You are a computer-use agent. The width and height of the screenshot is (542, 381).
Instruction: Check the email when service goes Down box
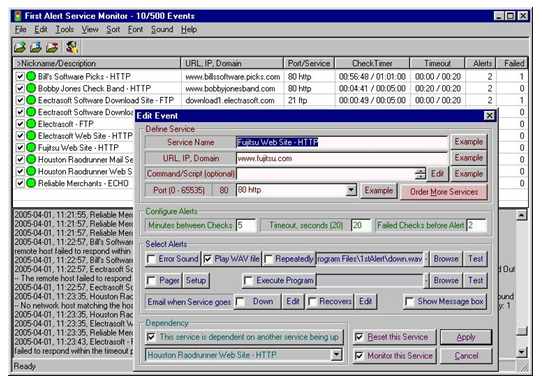click(240, 302)
